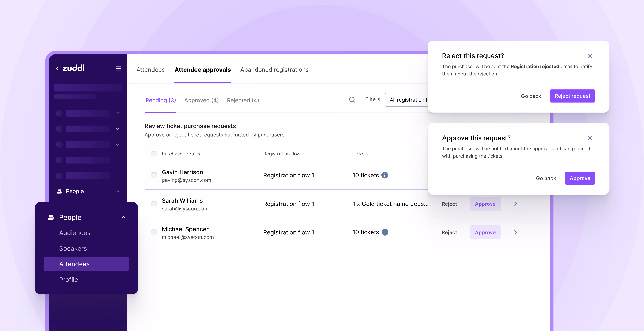
Task: Open Michael Spencer request details arrow
Action: coord(516,232)
